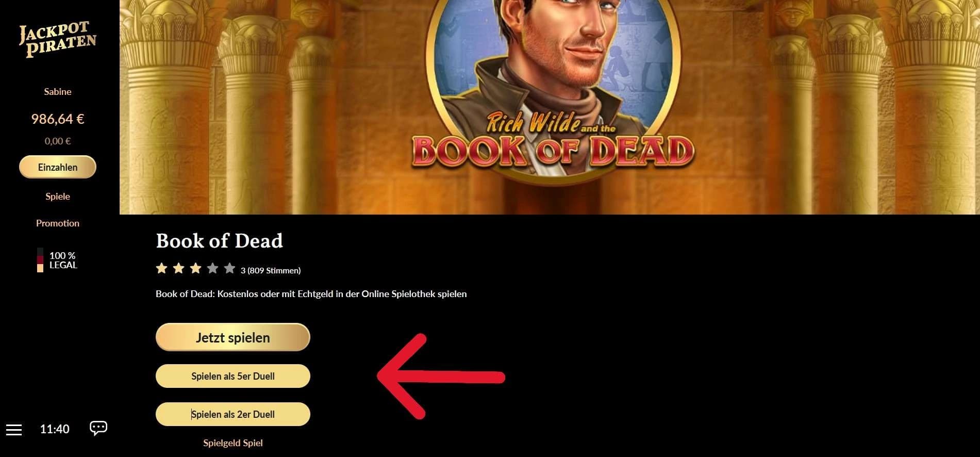Click the Einzahlen deposit button
This screenshot has height=457, width=980.
(x=58, y=167)
